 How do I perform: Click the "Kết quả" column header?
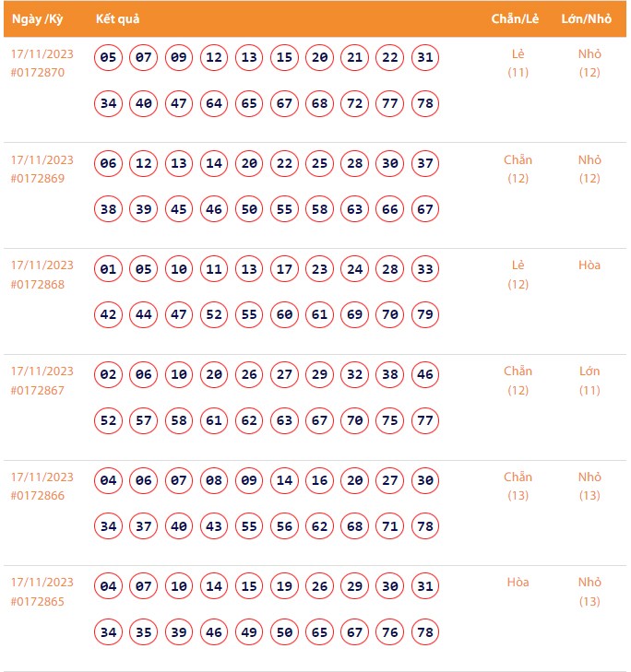(117, 19)
